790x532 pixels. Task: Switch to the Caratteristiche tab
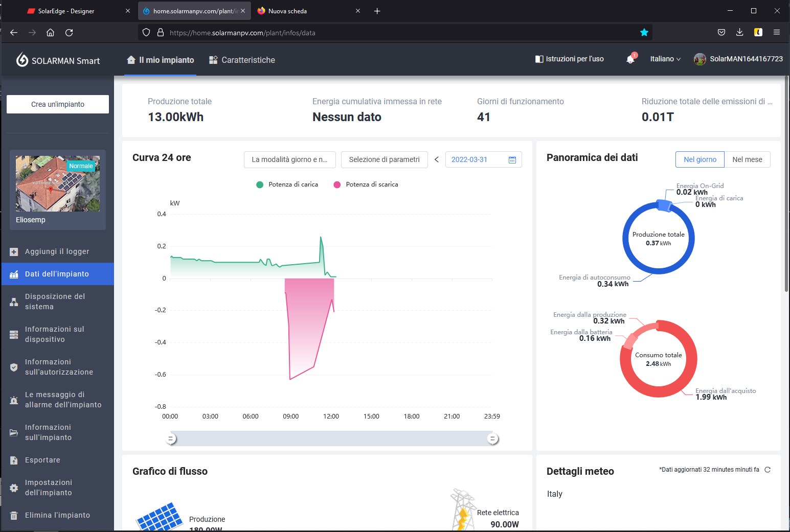[242, 60]
